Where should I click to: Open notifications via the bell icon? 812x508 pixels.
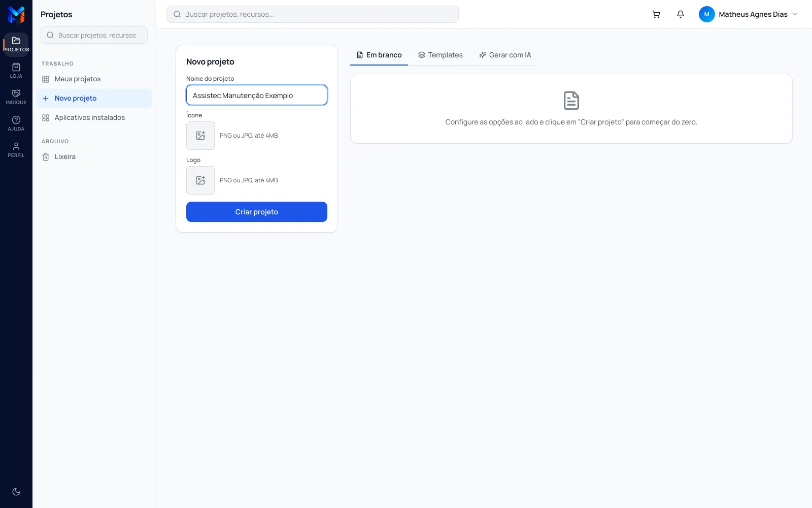pyautogui.click(x=681, y=14)
